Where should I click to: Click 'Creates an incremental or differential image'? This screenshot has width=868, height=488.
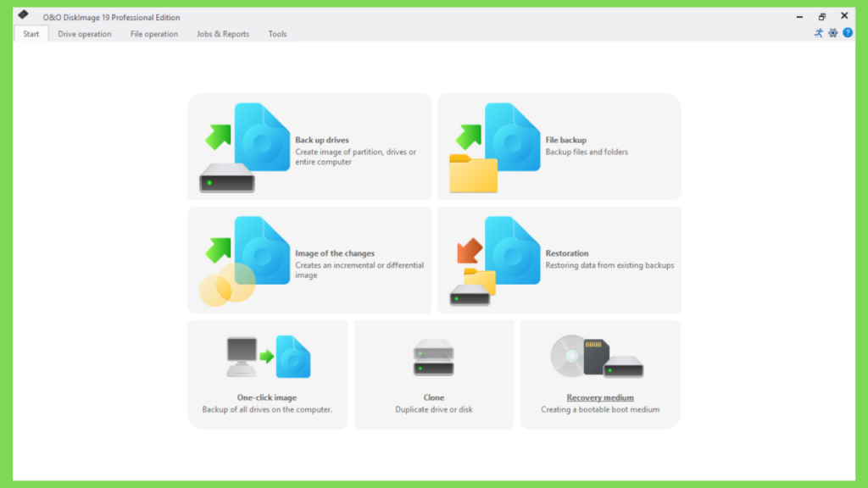click(359, 270)
